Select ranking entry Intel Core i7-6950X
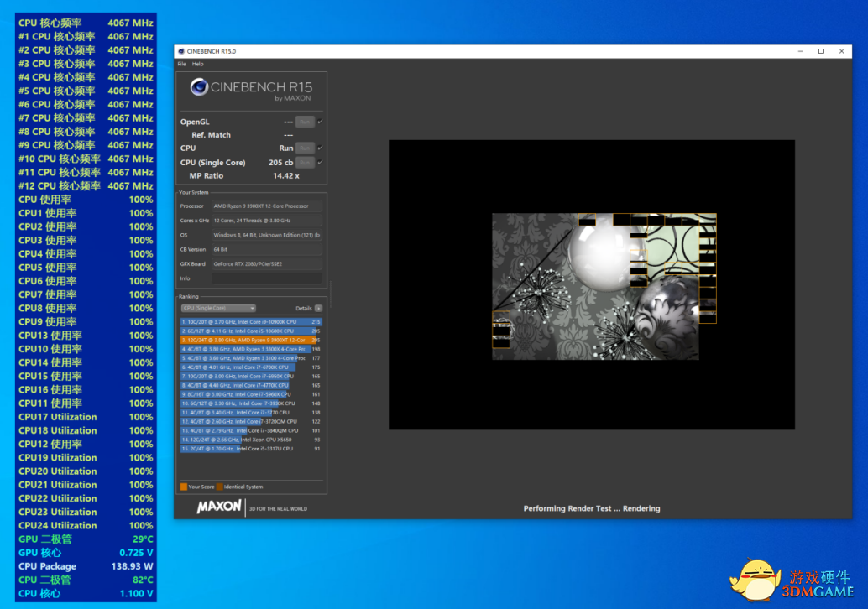868x609 pixels. [251, 376]
